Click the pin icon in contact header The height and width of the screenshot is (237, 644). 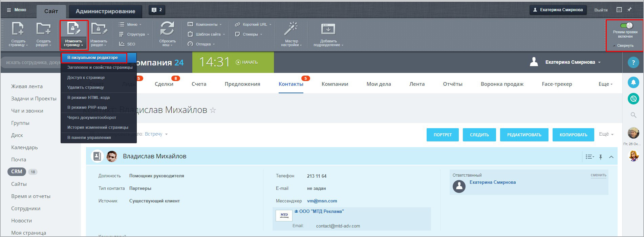pyautogui.click(x=601, y=157)
